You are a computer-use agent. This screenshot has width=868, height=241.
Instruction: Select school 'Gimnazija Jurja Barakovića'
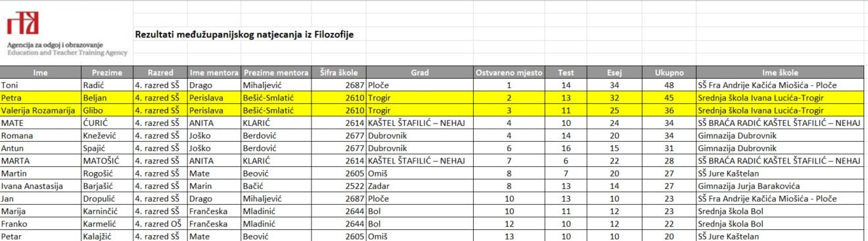pos(780,186)
